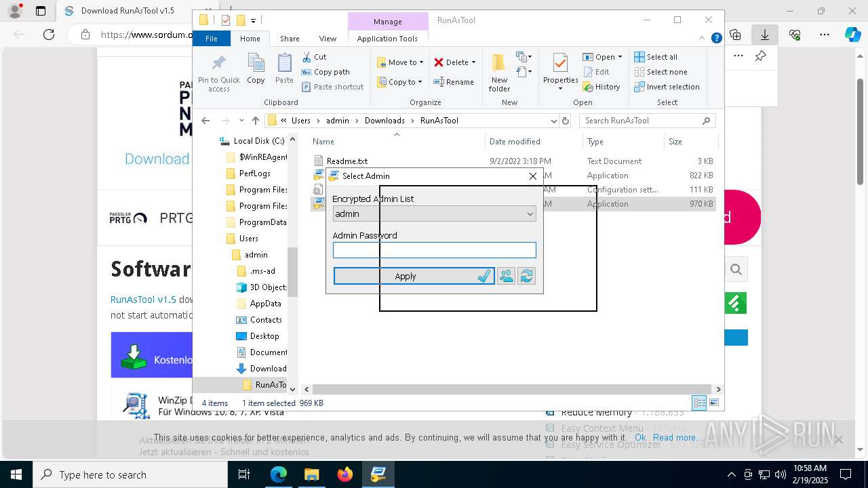Select the PerfLogs folder in tree
This screenshot has width=868, height=488.
254,174
